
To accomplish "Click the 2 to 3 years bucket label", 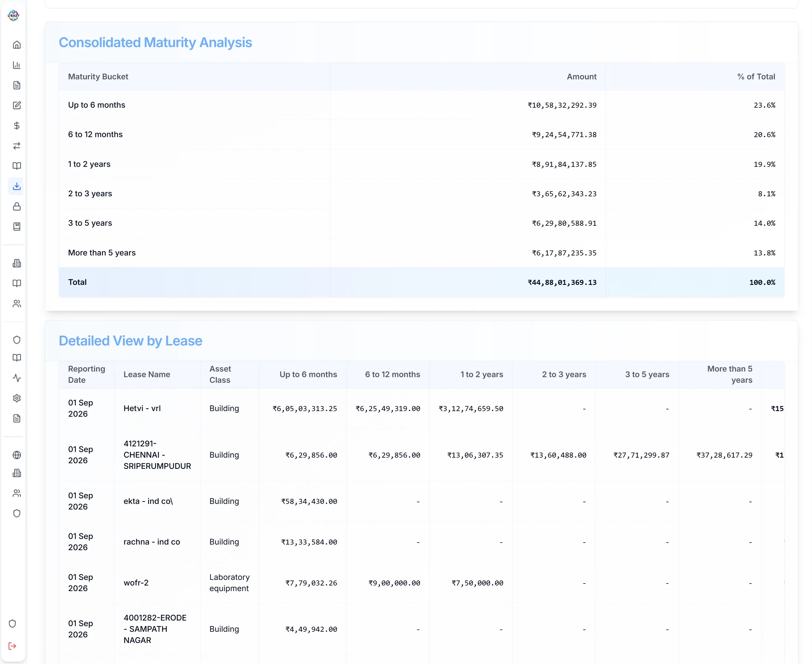I will 90,193.
